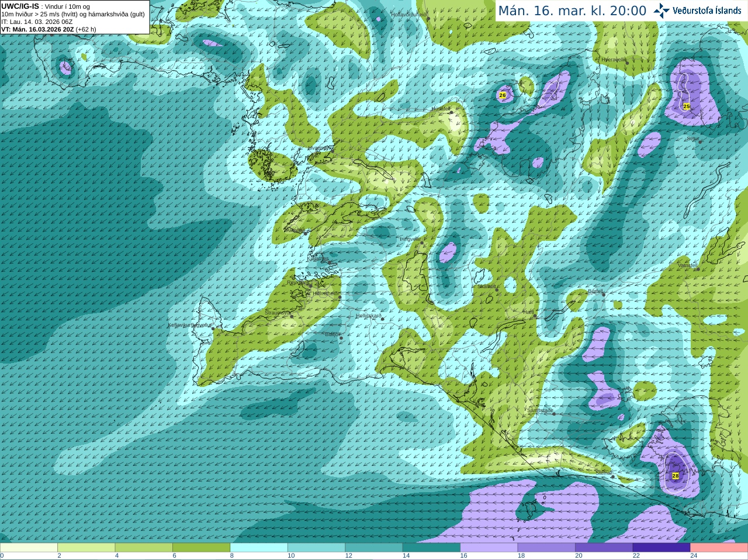Screen dimensions: 748x560
Task: Click the Vatnsfell station label
Action: click(687, 265)
